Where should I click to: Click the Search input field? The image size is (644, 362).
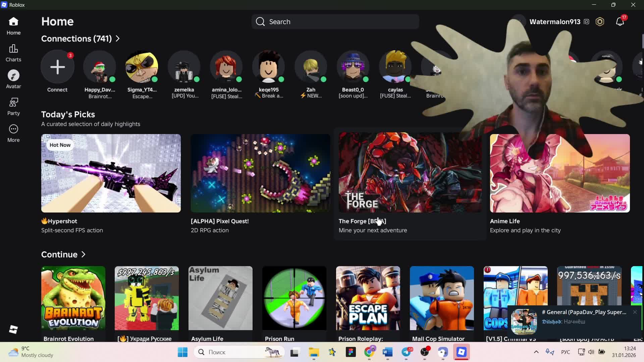click(335, 22)
